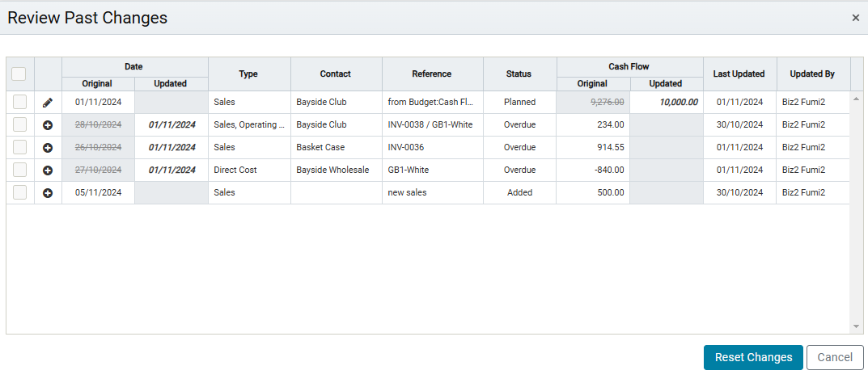Click the plus icon on the INV-0038 row
Viewport: 868px width, 383px height.
pyautogui.click(x=48, y=125)
